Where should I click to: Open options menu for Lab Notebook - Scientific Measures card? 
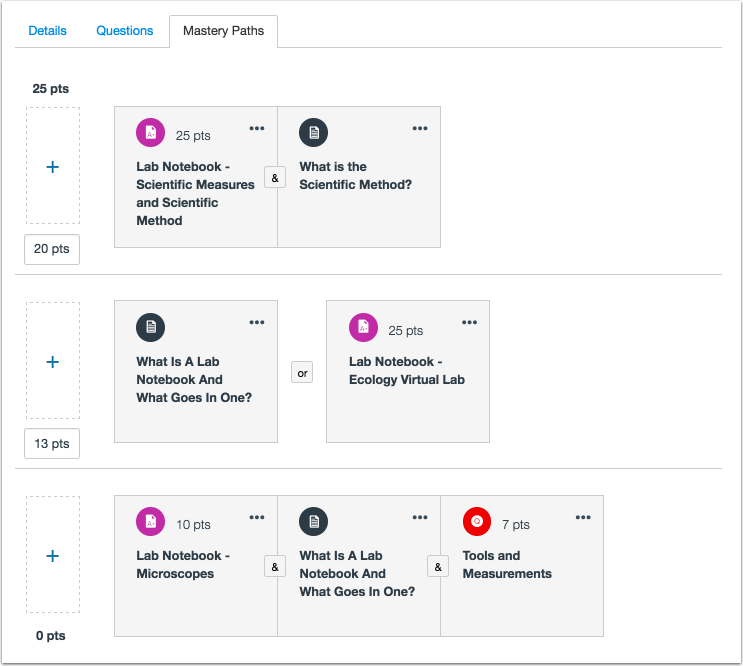pyautogui.click(x=257, y=128)
